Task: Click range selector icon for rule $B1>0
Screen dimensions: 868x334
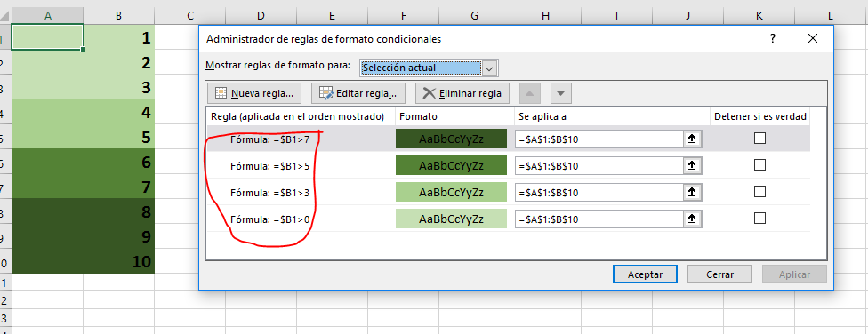Action: click(x=692, y=219)
